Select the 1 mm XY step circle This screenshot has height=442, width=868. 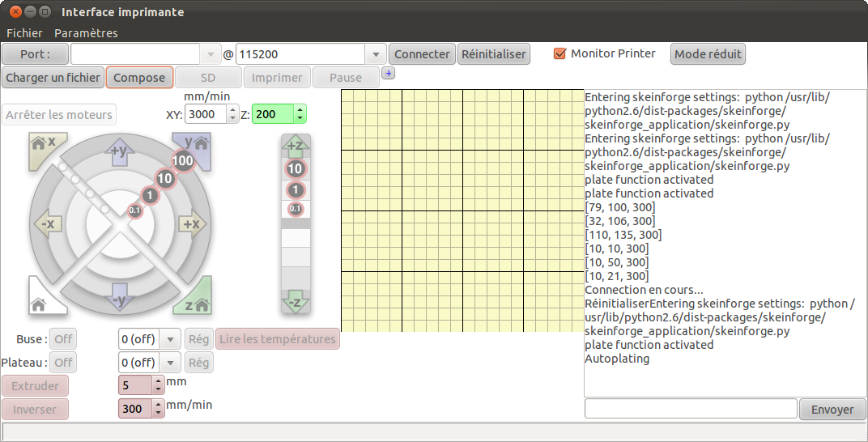[x=150, y=195]
